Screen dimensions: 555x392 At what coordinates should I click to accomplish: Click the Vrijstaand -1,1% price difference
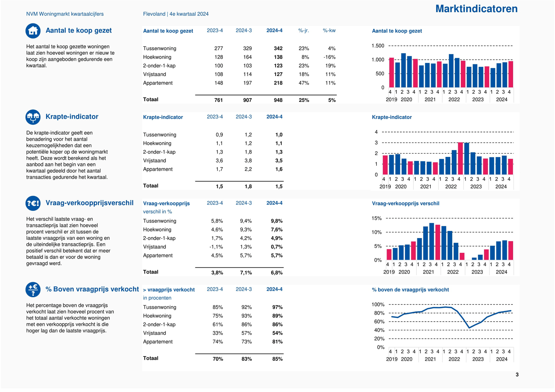216,247
